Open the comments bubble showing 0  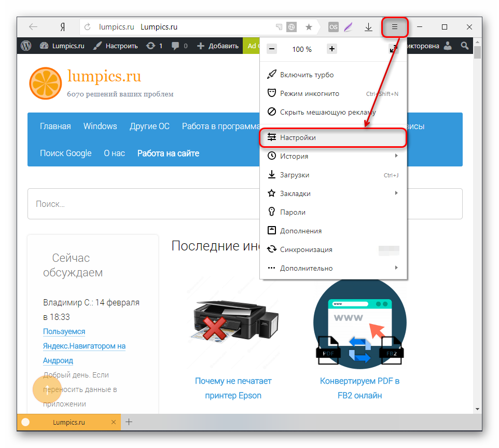pyautogui.click(x=179, y=46)
